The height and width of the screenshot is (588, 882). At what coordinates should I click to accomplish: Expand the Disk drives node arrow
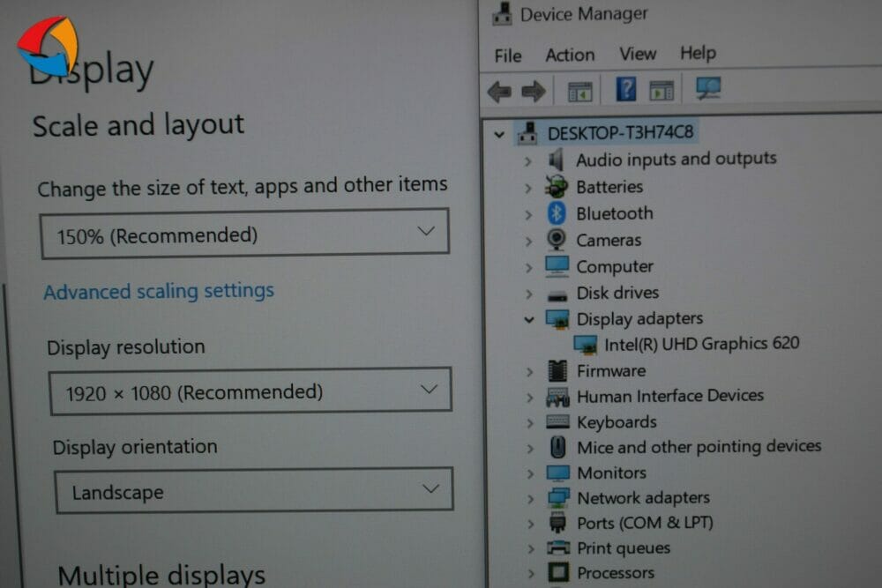(x=529, y=294)
